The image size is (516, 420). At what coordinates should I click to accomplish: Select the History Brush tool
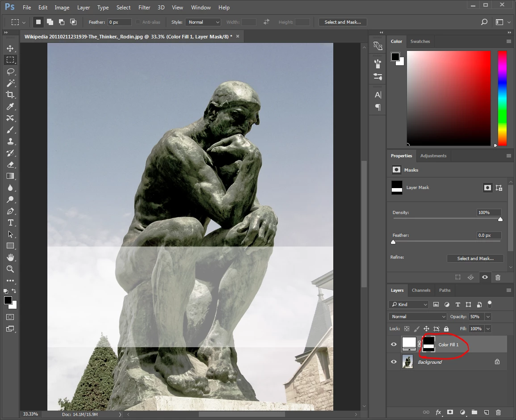(x=10, y=153)
